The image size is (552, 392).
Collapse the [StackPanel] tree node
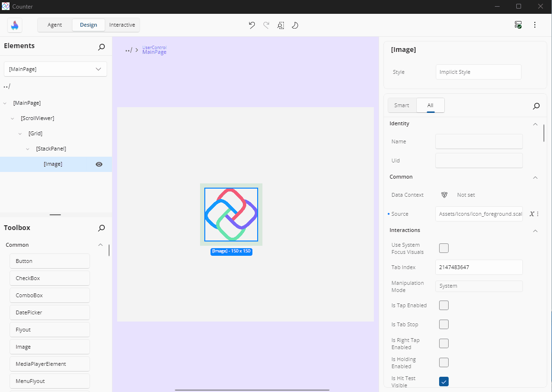28,149
